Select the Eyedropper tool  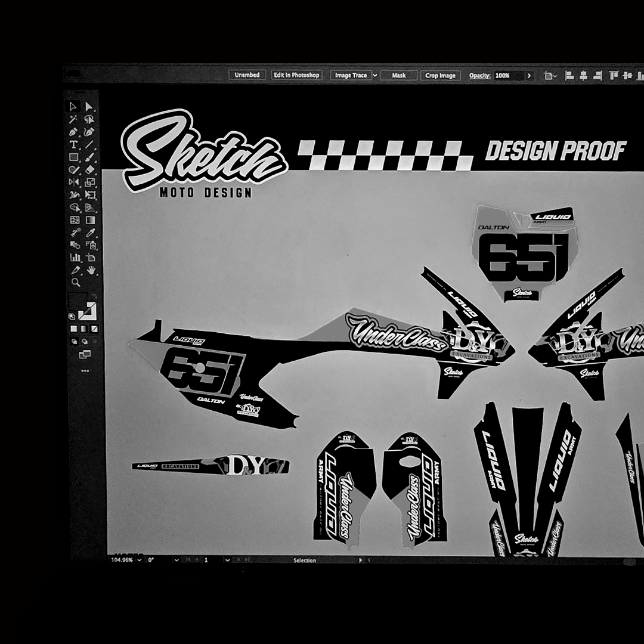tap(91, 233)
